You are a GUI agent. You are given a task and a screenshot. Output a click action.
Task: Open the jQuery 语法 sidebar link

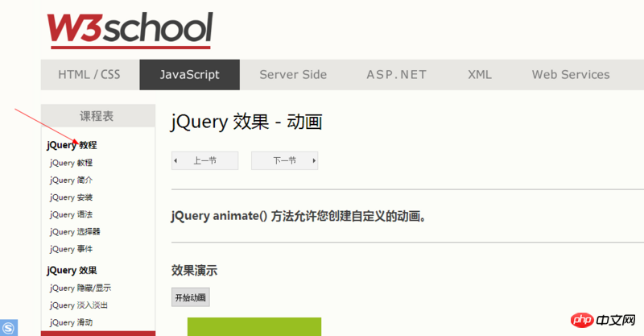pyautogui.click(x=71, y=214)
